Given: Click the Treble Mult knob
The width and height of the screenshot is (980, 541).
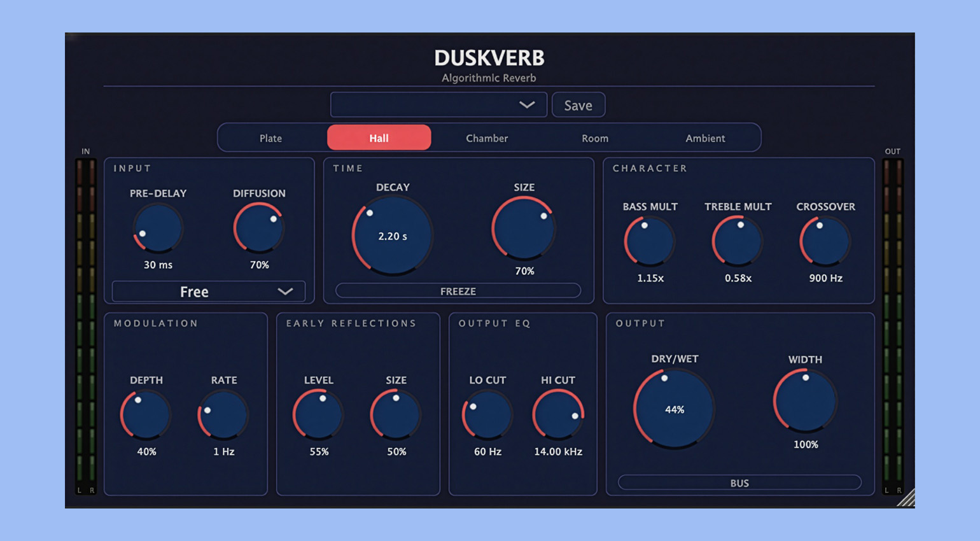Looking at the screenshot, I should 738,242.
